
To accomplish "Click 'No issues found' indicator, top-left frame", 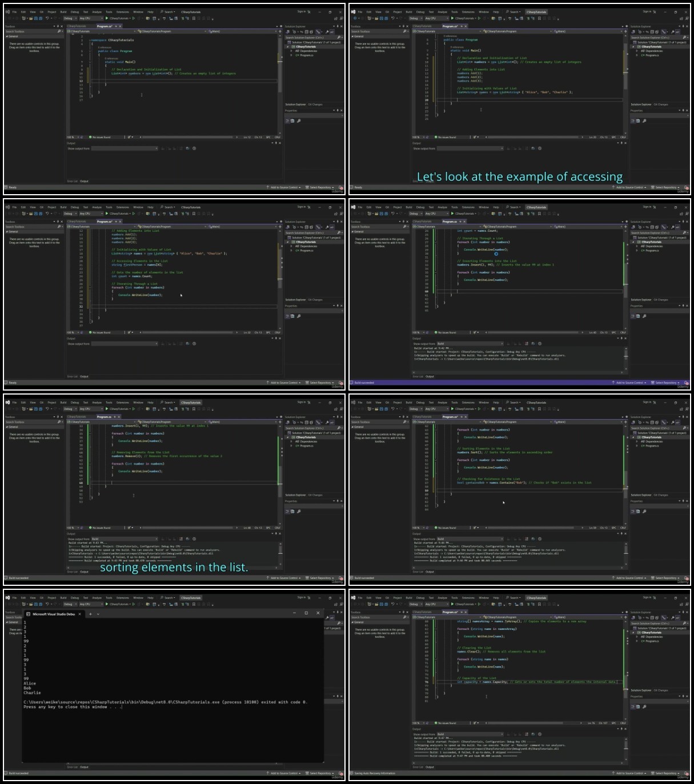I will [x=100, y=137].
